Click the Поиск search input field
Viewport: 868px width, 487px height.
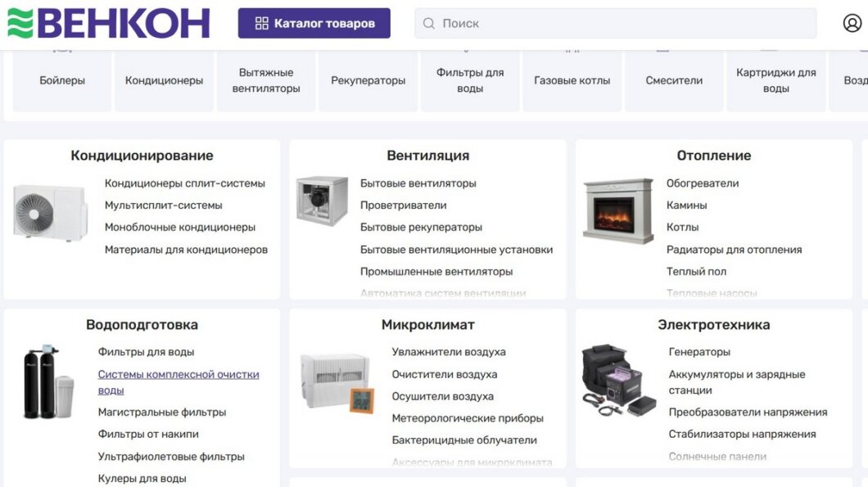pos(614,23)
